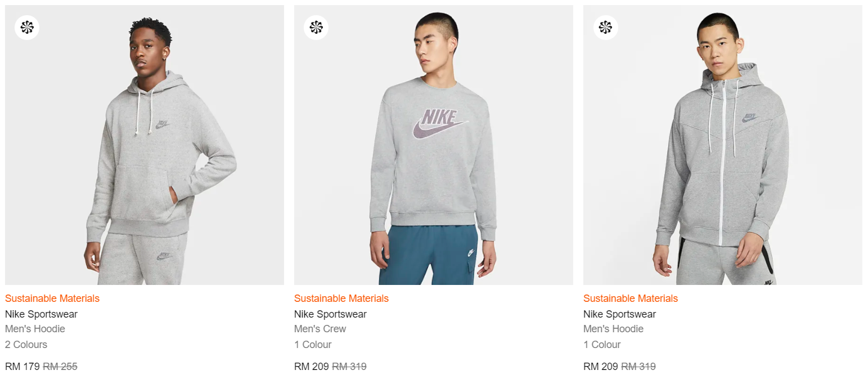Click Sustainable Materials label under crew sweatshirt
Viewport: 868px width, 379px height.
click(x=341, y=298)
